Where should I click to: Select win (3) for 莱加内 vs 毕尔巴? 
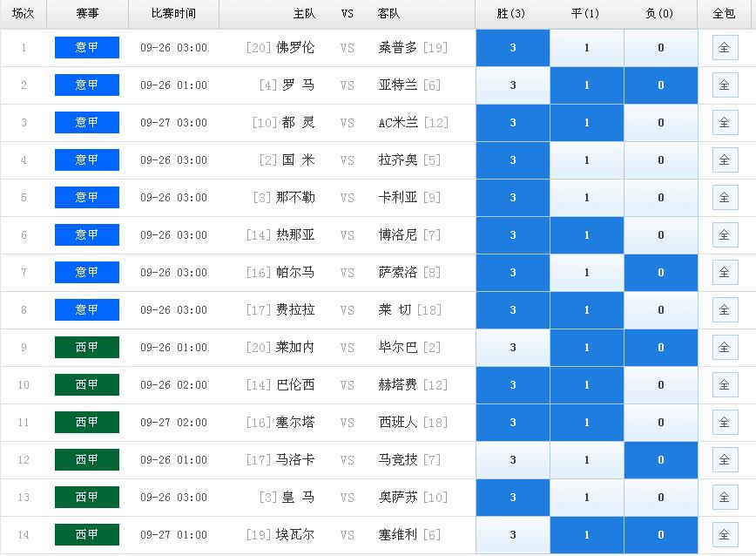coord(512,348)
